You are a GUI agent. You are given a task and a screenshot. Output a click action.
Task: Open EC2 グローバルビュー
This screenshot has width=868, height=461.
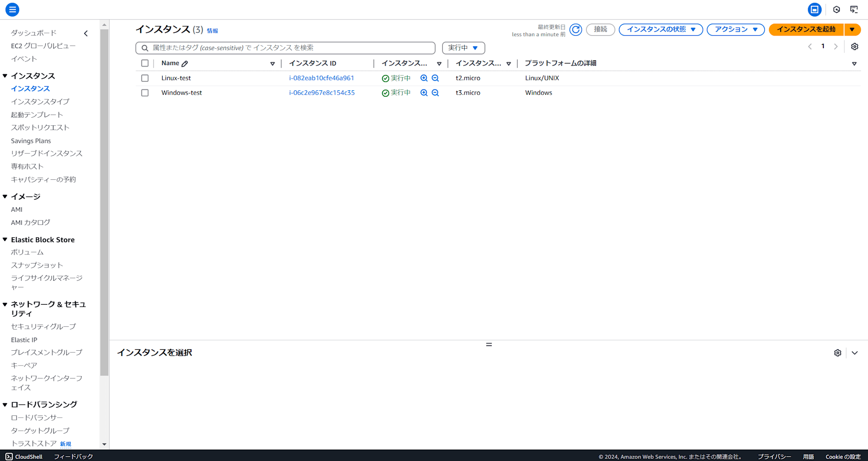pos(43,46)
